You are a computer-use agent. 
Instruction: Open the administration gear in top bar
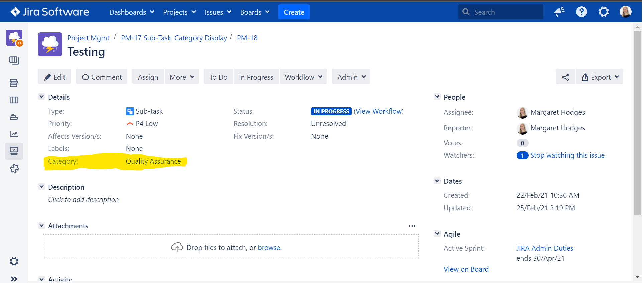pos(604,12)
